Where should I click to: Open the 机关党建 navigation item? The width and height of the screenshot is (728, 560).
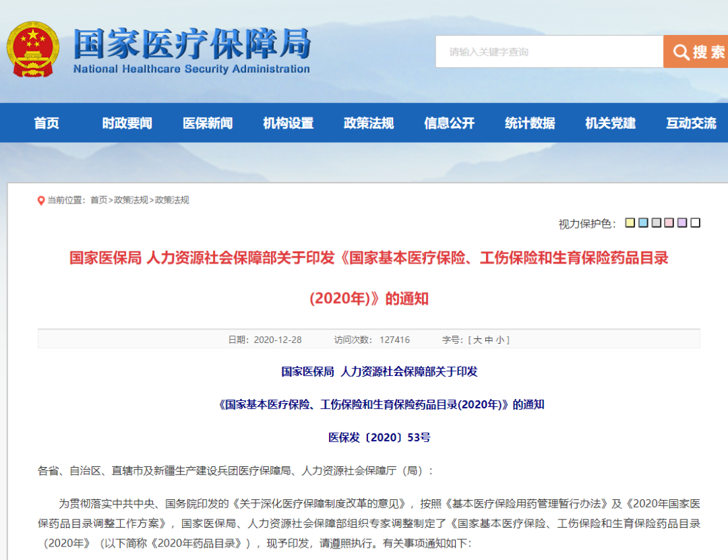coord(611,123)
